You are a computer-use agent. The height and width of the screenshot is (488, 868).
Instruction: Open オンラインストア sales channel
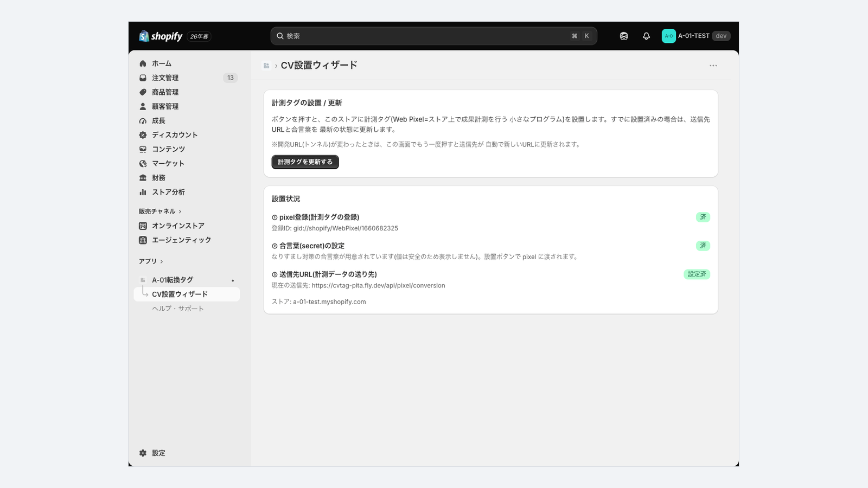coord(187,226)
